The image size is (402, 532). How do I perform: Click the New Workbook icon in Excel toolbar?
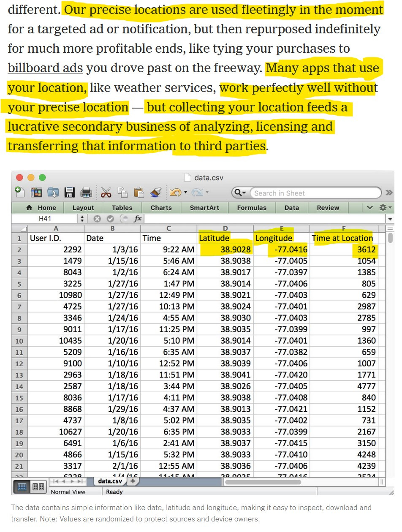pos(20,192)
